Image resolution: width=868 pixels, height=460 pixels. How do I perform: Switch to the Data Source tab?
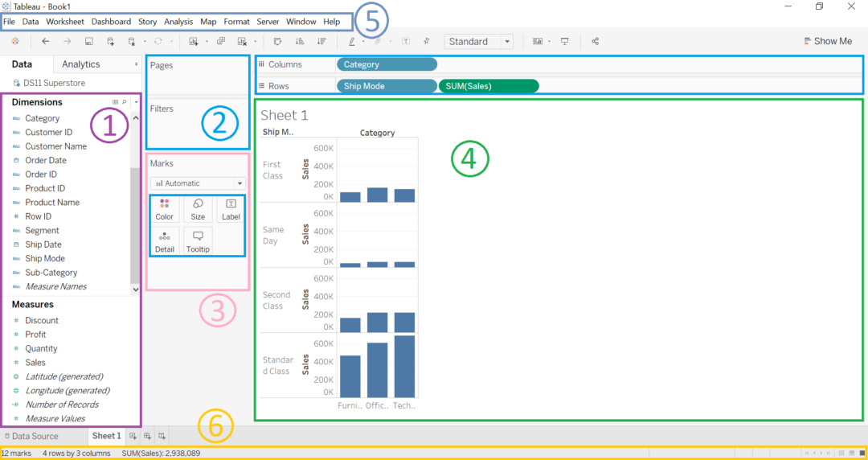point(31,436)
